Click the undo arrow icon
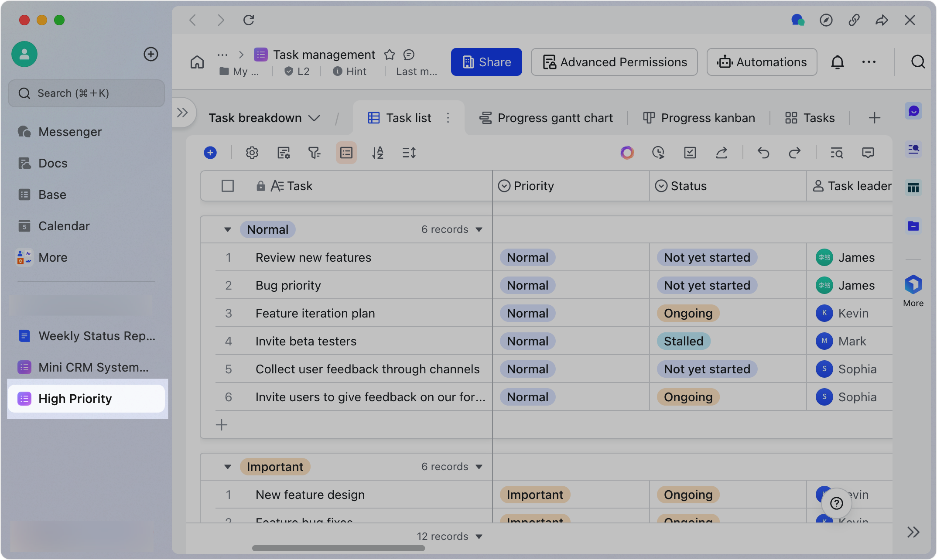Viewport: 937px width, 560px height. click(x=763, y=153)
